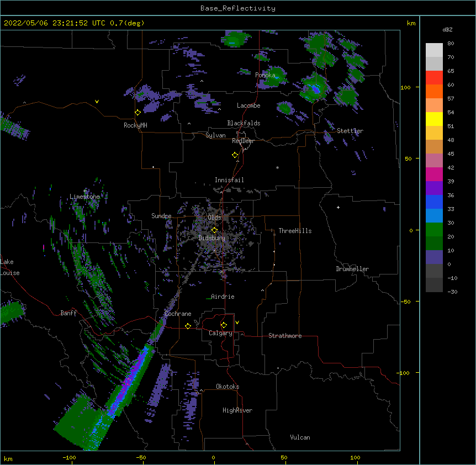The width and height of the screenshot is (476, 465).
Task: Click the 50 tick label on bottom axis
Action: click(284, 457)
